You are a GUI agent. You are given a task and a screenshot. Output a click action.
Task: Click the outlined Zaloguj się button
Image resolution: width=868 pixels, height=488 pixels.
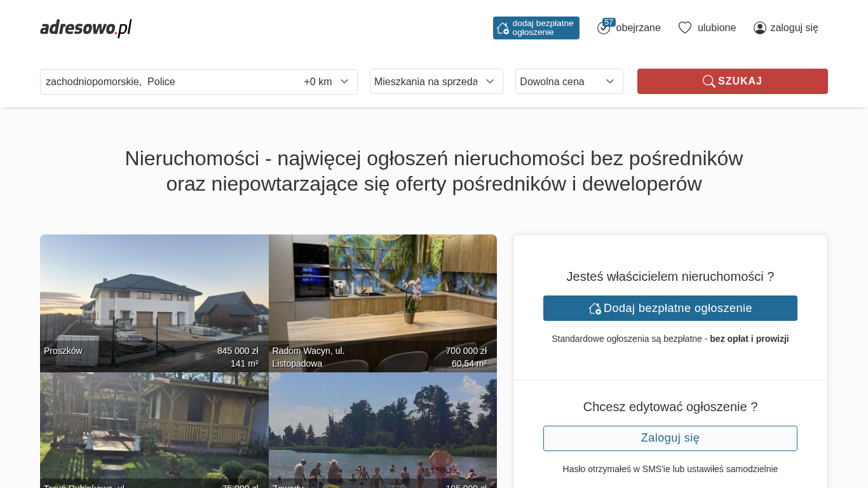click(x=670, y=438)
